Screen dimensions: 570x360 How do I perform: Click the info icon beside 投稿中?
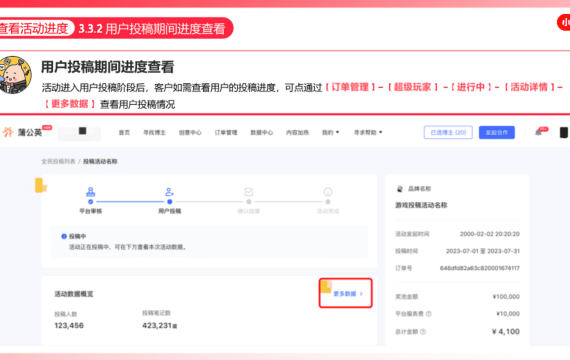tap(64, 236)
